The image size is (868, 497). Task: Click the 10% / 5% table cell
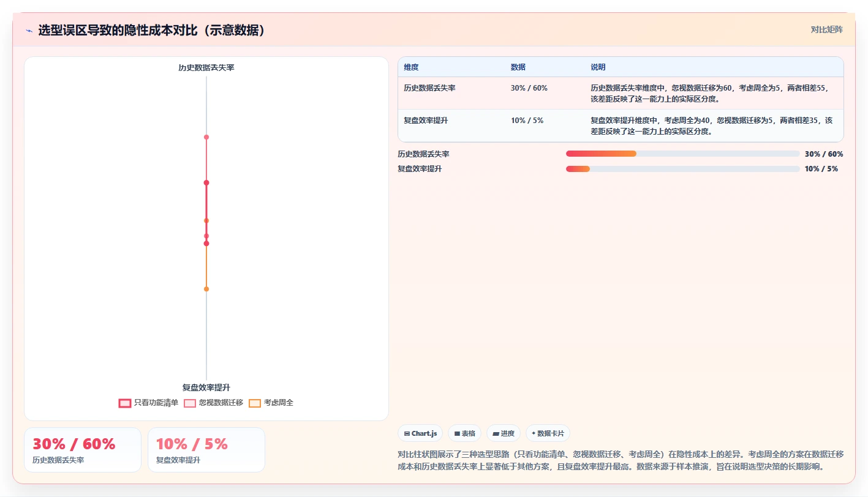[527, 121]
